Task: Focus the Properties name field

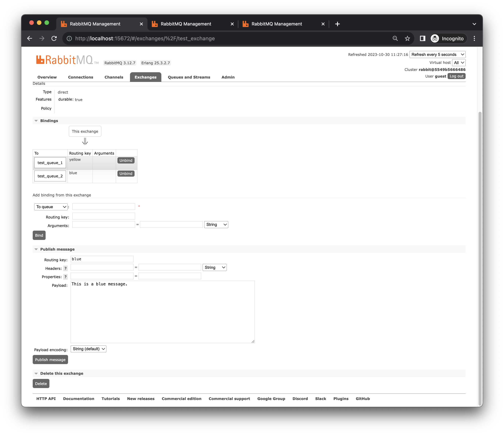Action: 102,276
